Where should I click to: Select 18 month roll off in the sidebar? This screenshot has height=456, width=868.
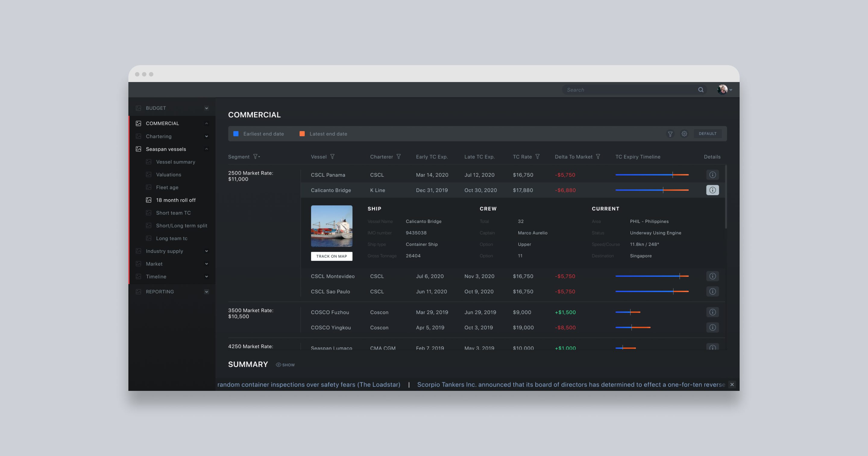(x=175, y=200)
